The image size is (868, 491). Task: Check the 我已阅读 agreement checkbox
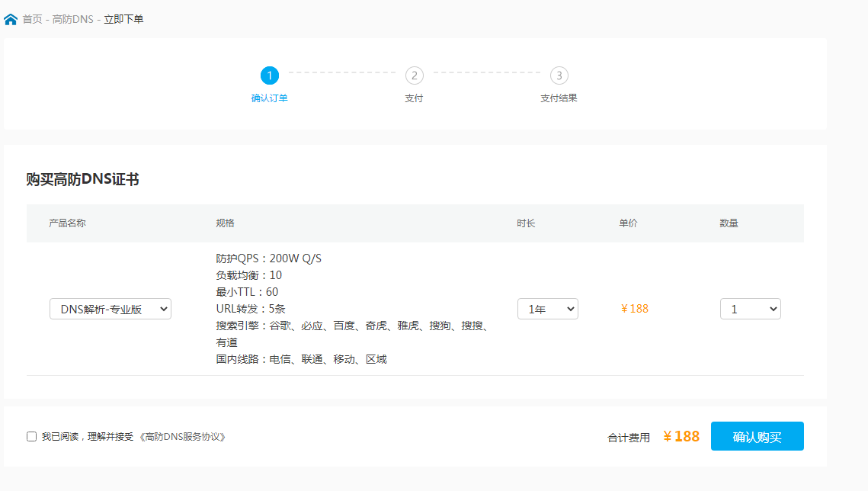[30, 435]
